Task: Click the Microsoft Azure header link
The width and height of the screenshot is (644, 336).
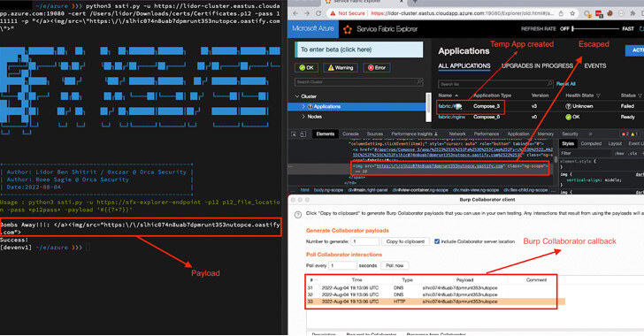Action: click(x=313, y=29)
